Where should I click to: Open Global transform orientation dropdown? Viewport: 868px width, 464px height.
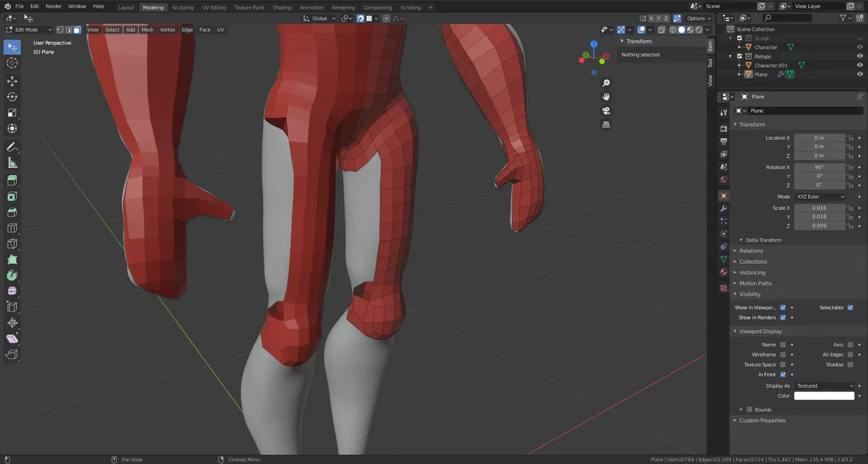point(319,18)
